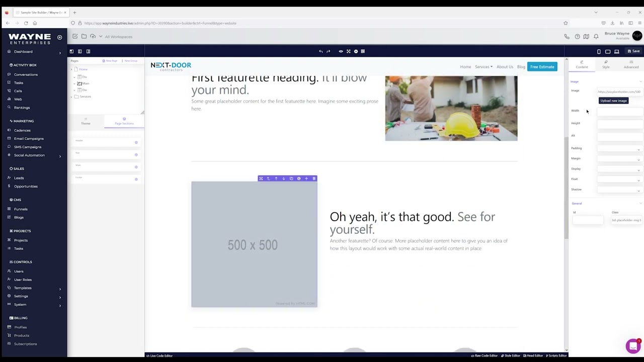Open fullscreen mode in builder toolbar
This screenshot has height=362, width=644.
pyautogui.click(x=348, y=51)
